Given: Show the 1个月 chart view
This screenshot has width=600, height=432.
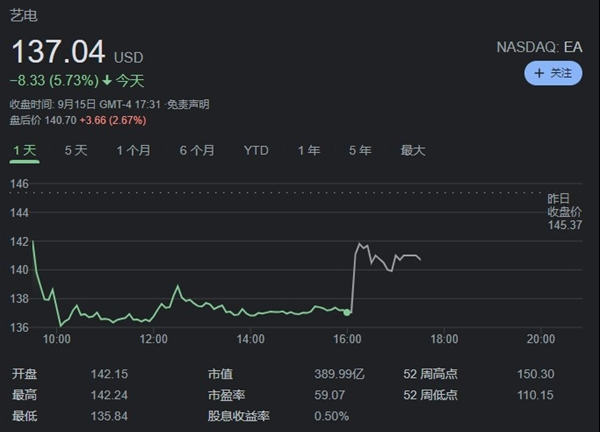Looking at the screenshot, I should tap(133, 151).
